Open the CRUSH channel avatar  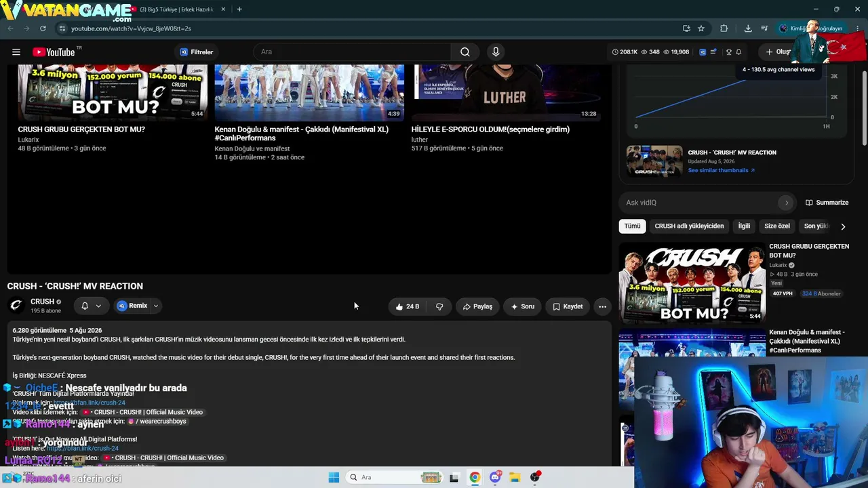16,306
